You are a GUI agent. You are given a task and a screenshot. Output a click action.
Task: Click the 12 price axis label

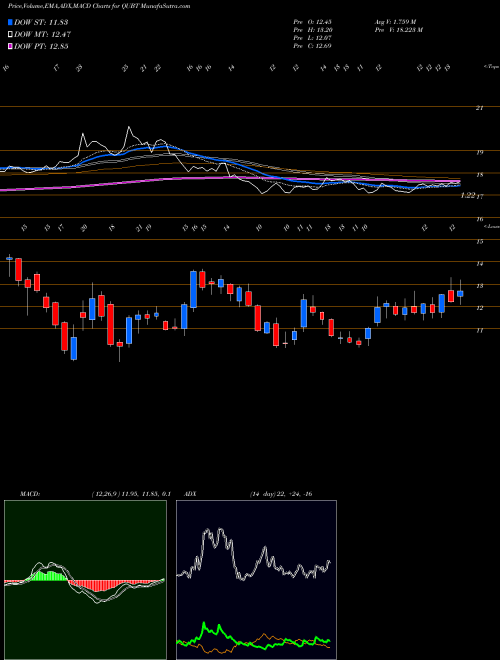tap(479, 308)
